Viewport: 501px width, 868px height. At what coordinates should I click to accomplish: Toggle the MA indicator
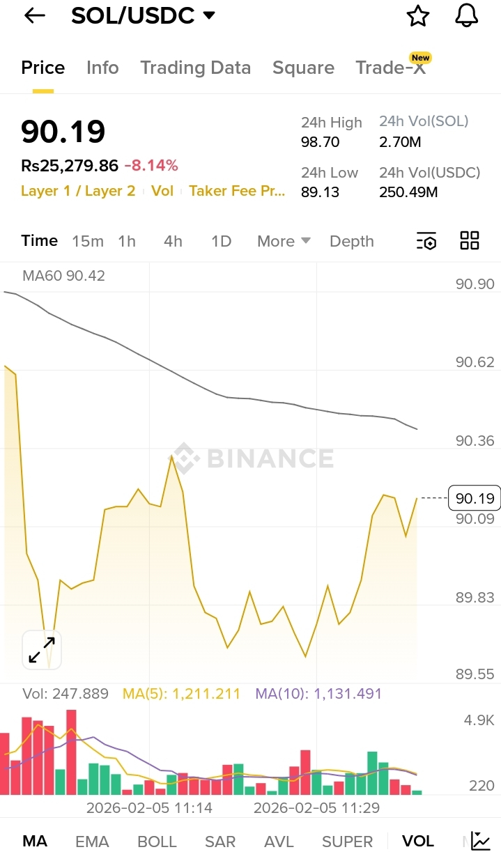(35, 842)
